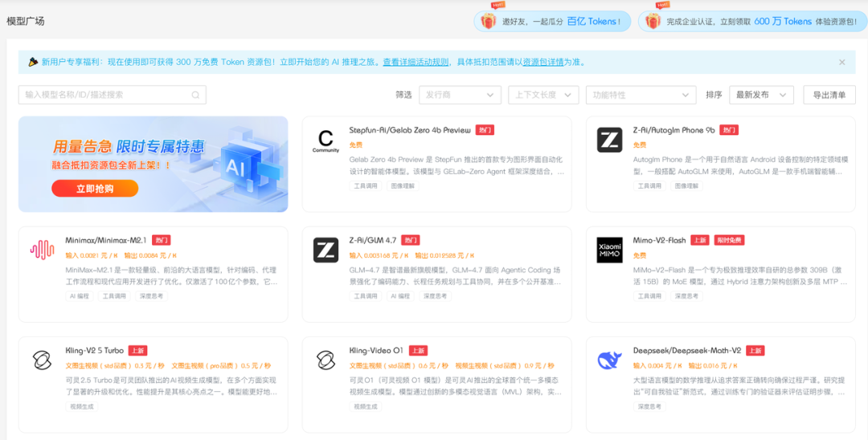This screenshot has height=440, width=868.
Task: Click 深度思考 tag on Mimo-V2-Flash card
Action: tap(686, 295)
